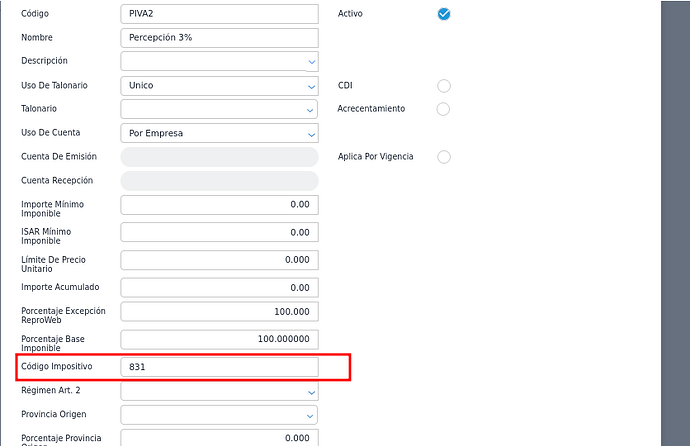690x446 pixels.
Task: Click the Porcentaje Base Imponible field
Action: [x=219, y=340]
